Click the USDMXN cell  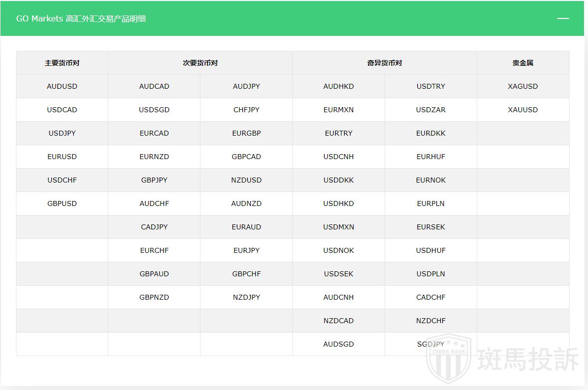pos(339,227)
